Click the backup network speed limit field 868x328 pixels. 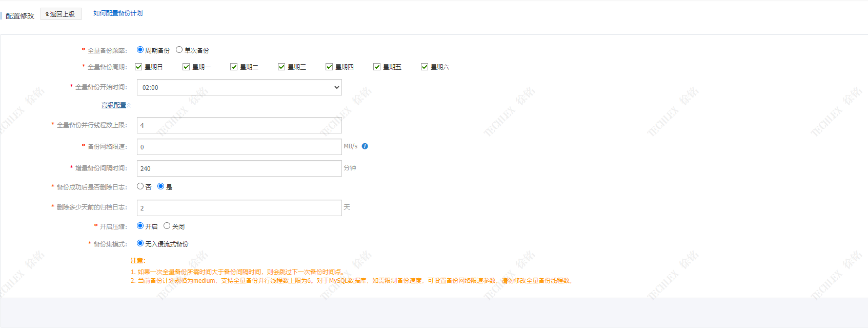click(239, 147)
